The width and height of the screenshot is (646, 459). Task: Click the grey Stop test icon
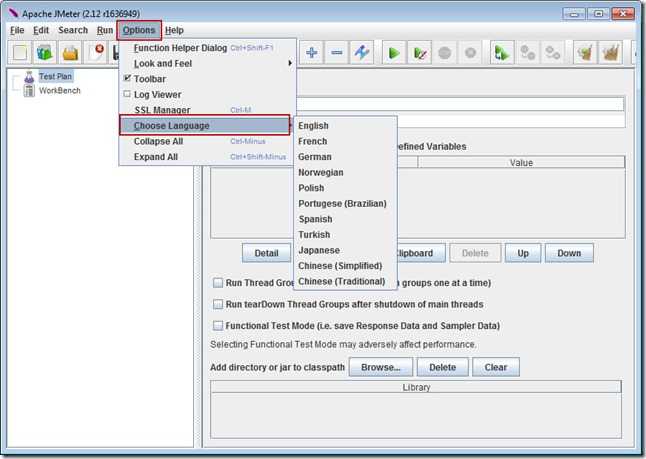(x=445, y=53)
